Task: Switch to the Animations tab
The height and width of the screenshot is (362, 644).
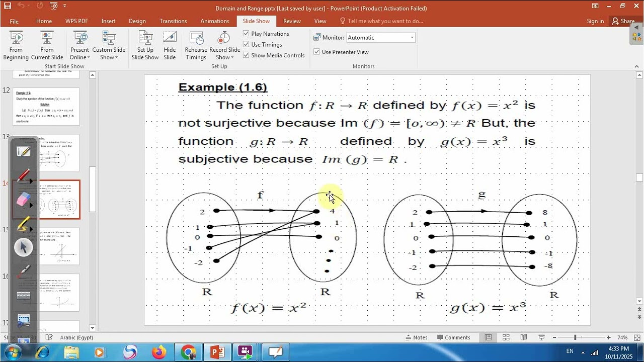Action: (215, 21)
